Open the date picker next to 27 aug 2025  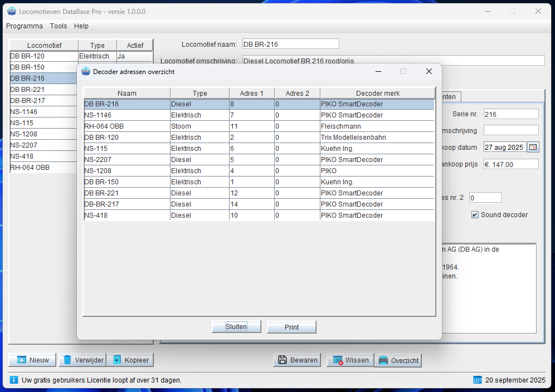click(533, 148)
